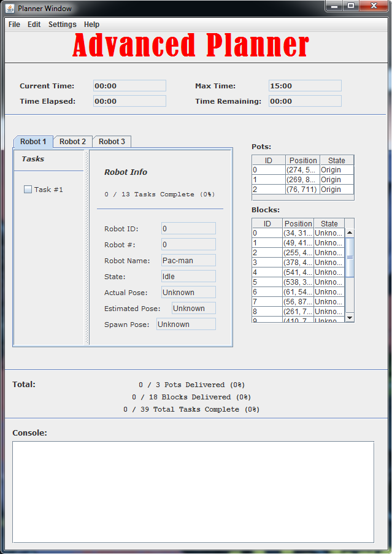Open the File menu

coord(14,25)
